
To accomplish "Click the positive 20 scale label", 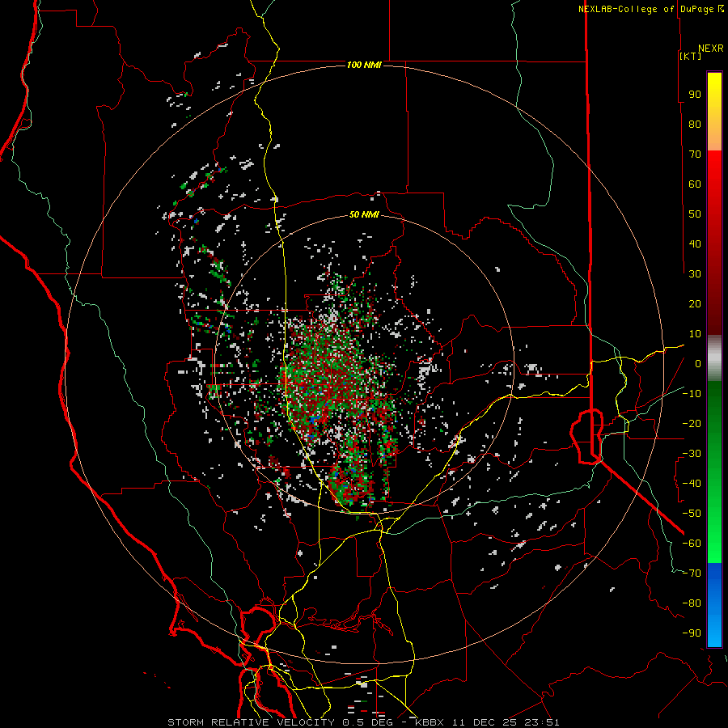I will (x=695, y=303).
